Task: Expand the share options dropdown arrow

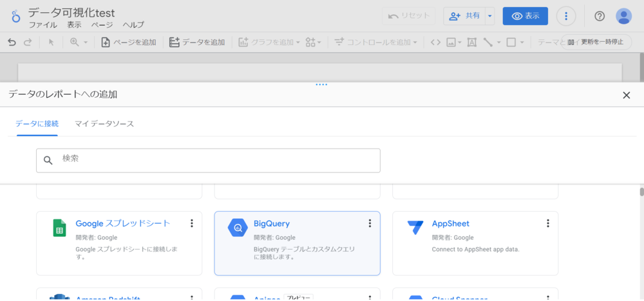Action: (x=489, y=16)
